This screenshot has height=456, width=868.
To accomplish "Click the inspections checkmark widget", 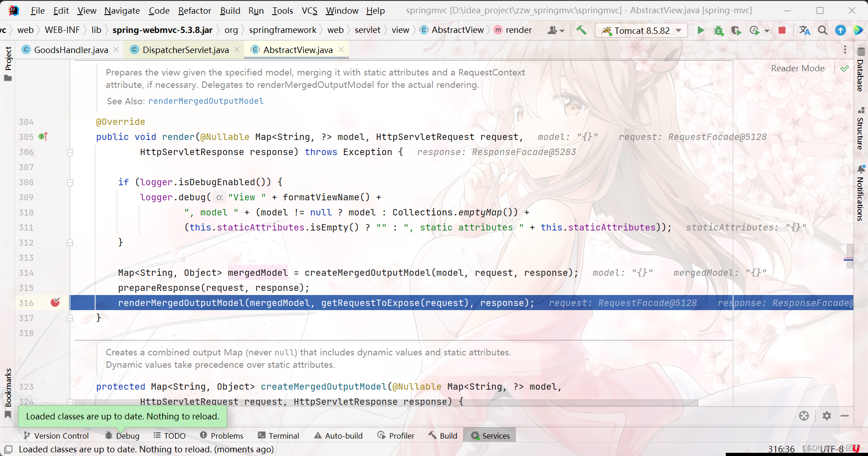I will click(x=845, y=69).
